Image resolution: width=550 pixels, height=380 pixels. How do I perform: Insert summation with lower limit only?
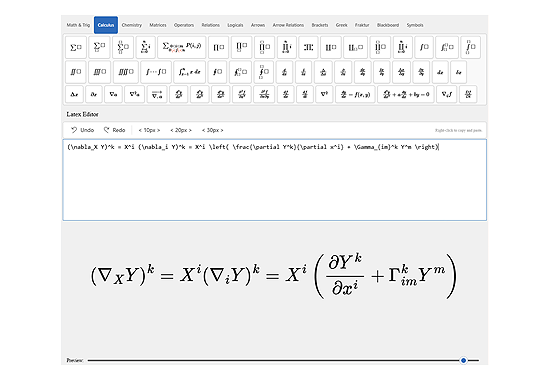coord(99,47)
